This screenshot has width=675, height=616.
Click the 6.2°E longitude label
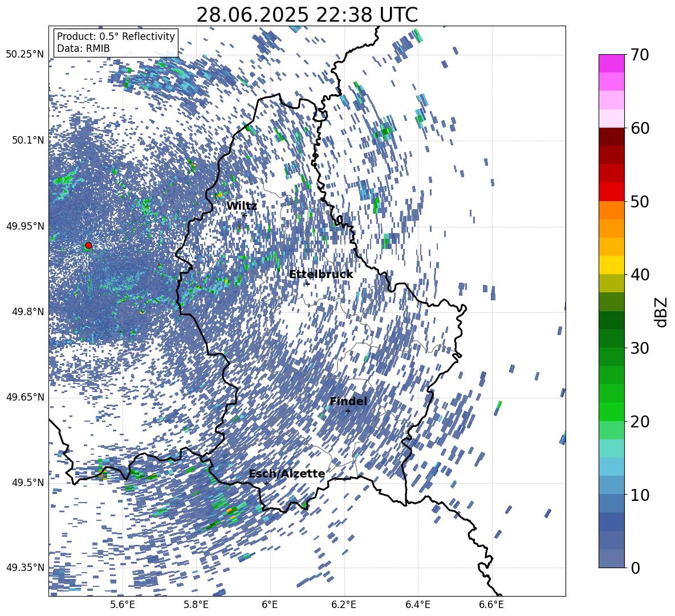click(344, 605)
